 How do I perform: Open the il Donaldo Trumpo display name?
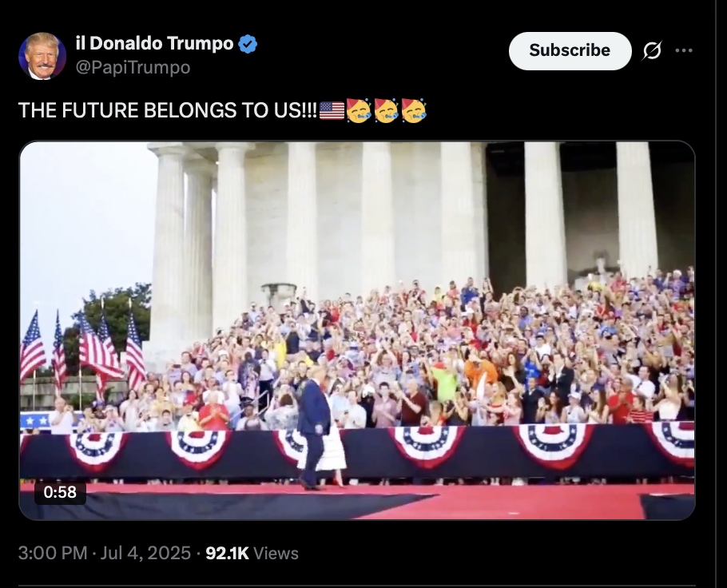point(154,44)
